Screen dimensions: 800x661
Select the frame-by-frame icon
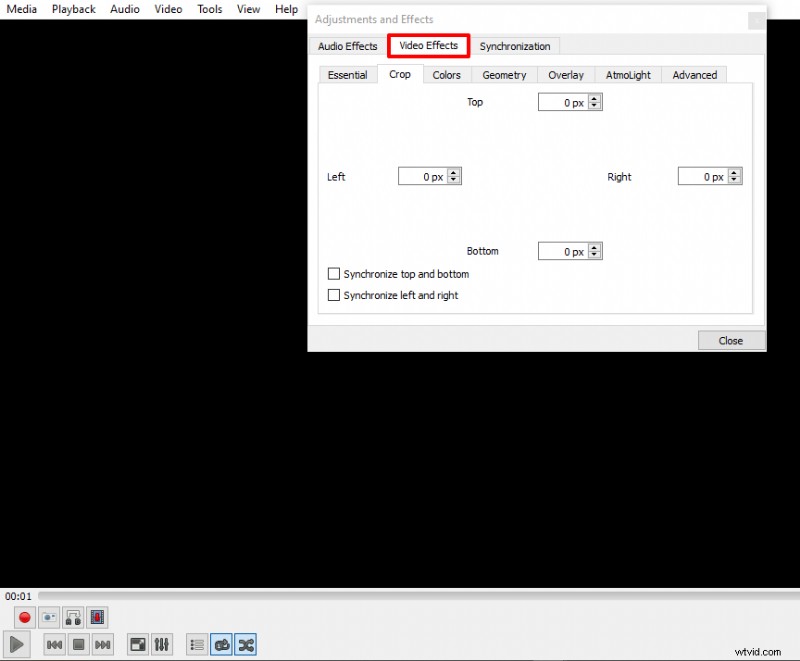coord(97,617)
